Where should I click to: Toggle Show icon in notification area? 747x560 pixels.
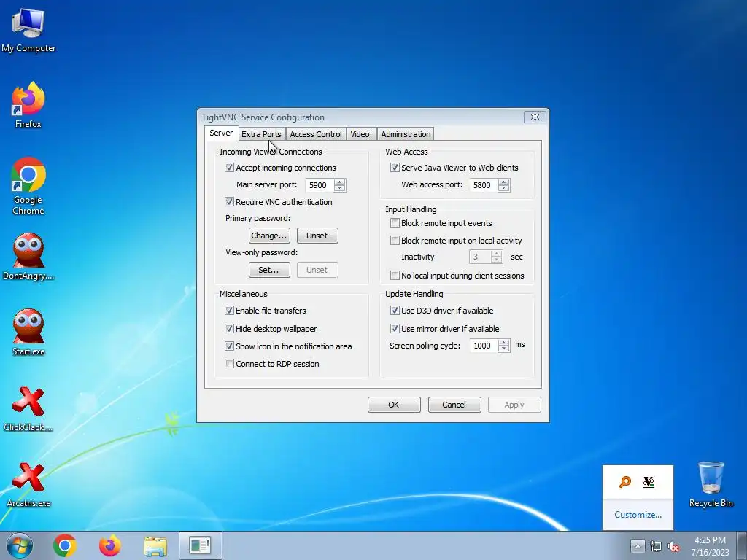[x=229, y=346]
